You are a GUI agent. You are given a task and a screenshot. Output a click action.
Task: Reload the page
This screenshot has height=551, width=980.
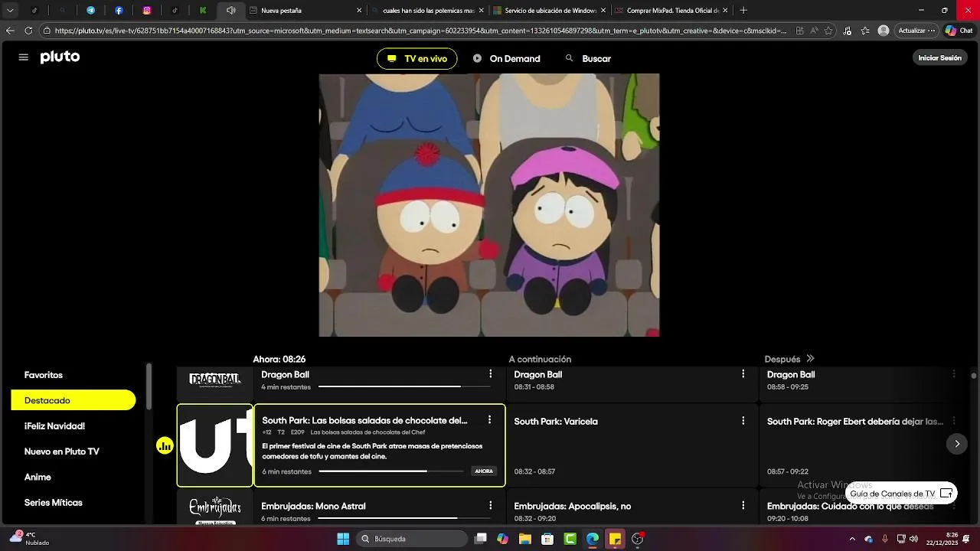click(28, 31)
